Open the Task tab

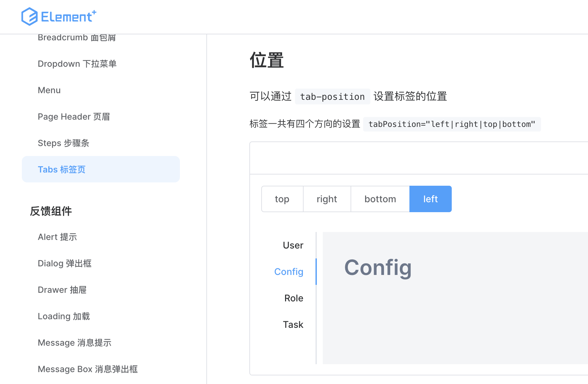(x=293, y=324)
